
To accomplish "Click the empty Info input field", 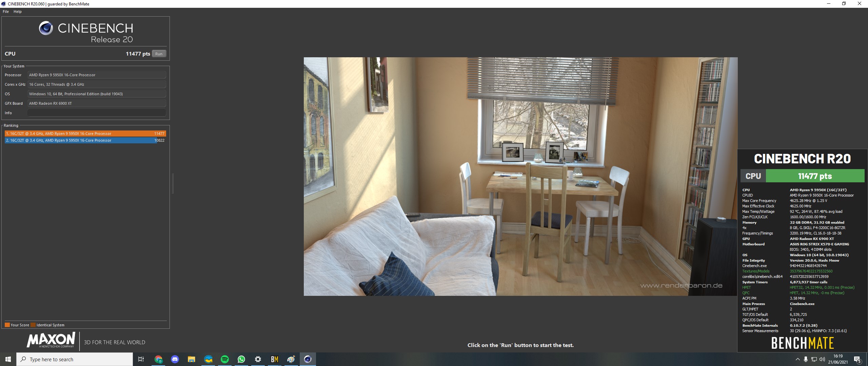I will [x=97, y=113].
